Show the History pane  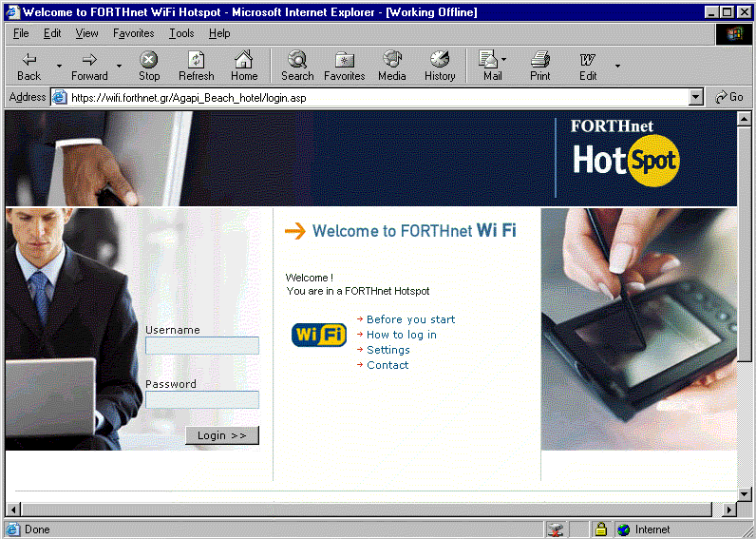pyautogui.click(x=440, y=67)
